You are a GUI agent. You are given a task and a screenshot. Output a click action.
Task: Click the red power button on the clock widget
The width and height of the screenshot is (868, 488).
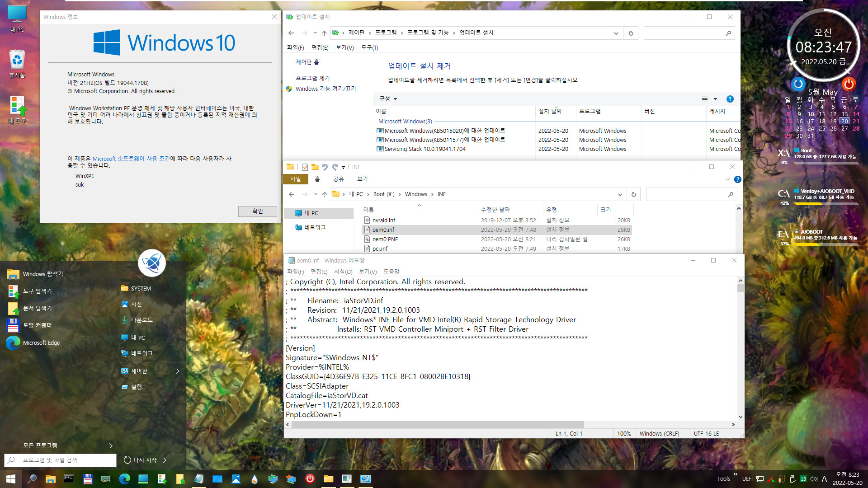click(x=849, y=84)
